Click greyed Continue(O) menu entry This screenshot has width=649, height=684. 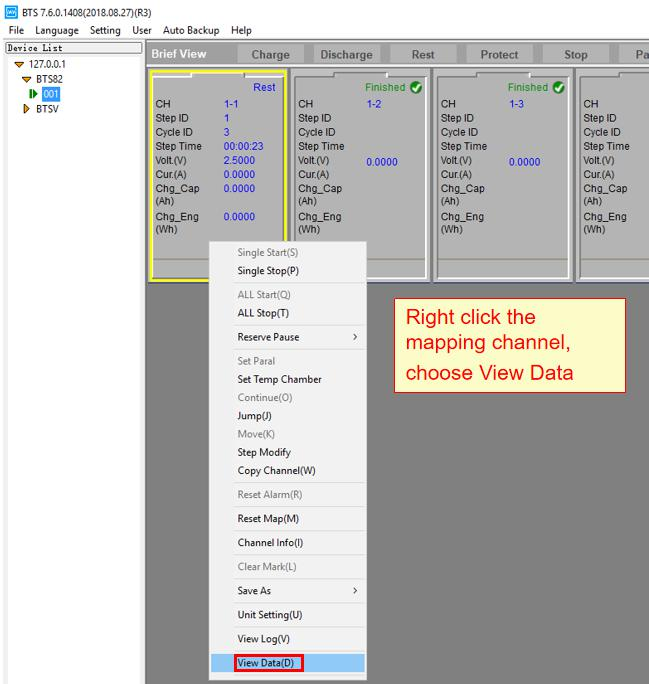click(287, 397)
